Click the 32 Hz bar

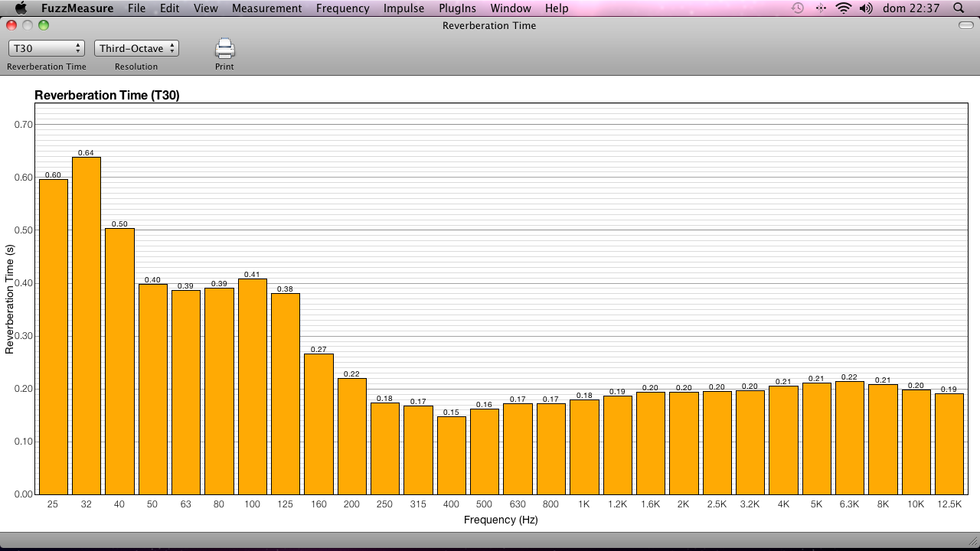click(x=87, y=325)
